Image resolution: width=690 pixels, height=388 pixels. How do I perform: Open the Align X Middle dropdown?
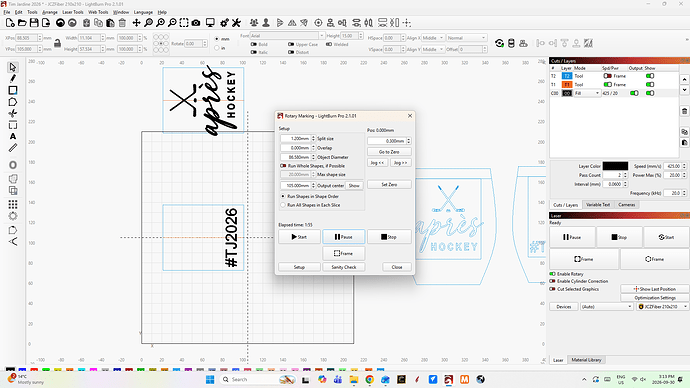pos(433,38)
